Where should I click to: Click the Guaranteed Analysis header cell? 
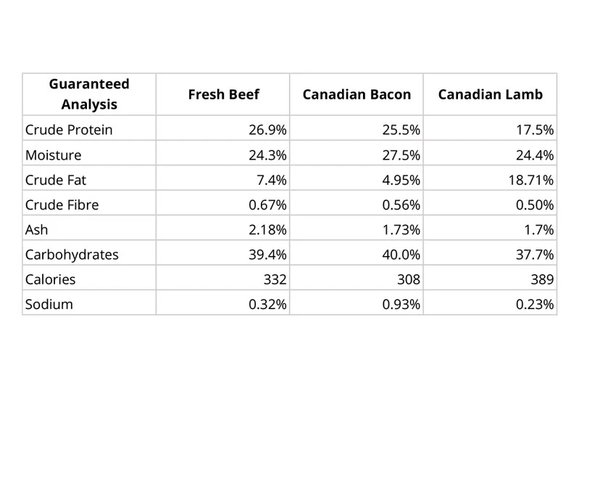[x=89, y=94]
